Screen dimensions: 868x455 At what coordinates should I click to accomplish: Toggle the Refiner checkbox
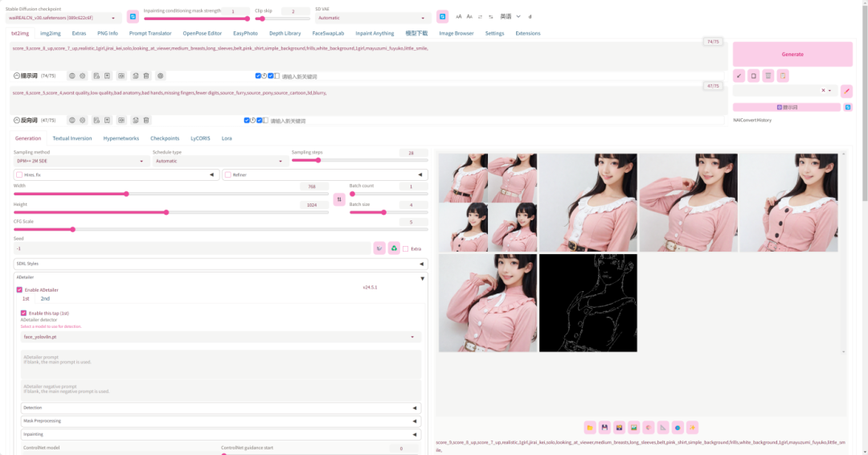(x=228, y=175)
